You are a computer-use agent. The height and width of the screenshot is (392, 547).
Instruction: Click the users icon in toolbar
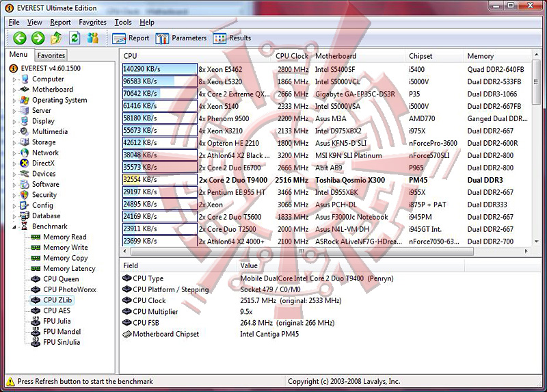click(x=93, y=38)
